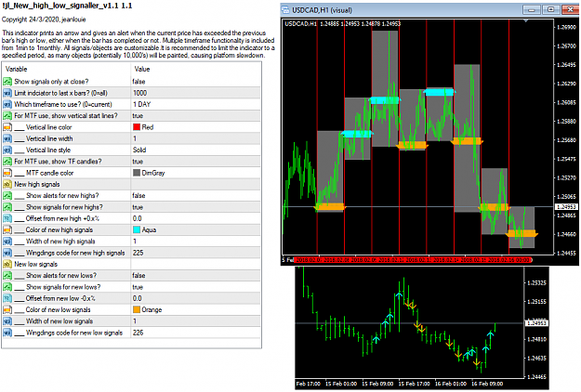Viewport: 581px width, 392px height.
Task: Click the '15 Feb 09:00' time label on lower chart
Action: click(377, 384)
